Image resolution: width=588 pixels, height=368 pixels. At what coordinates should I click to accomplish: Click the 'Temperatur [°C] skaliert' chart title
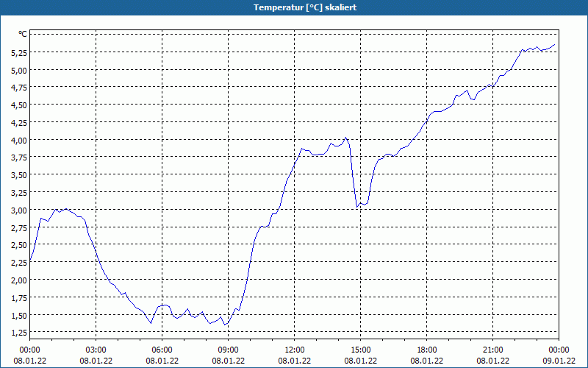click(x=305, y=7)
